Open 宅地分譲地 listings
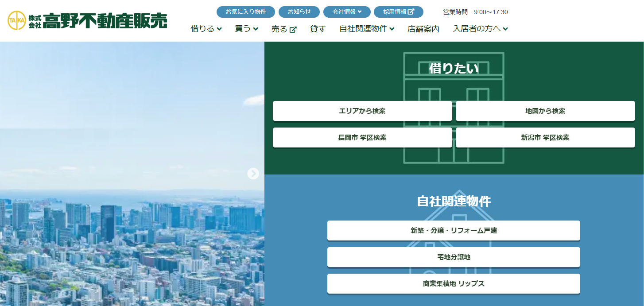The image size is (644, 306). click(x=454, y=257)
